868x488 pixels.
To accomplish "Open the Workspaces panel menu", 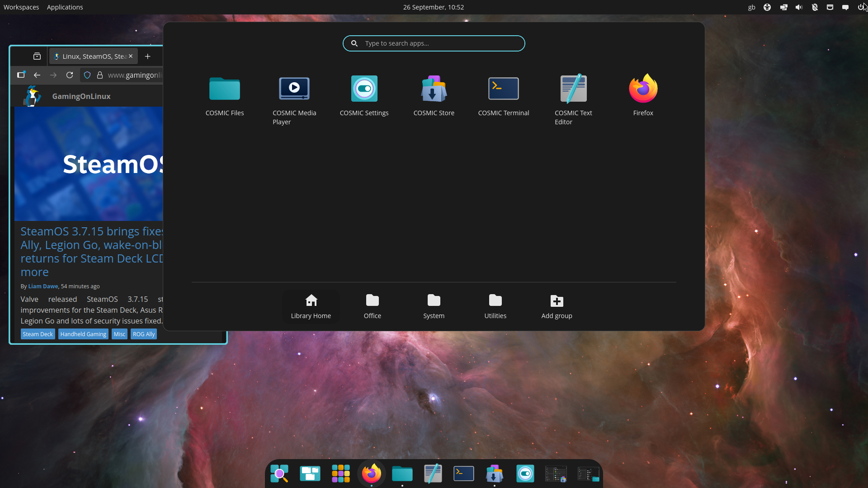I will pyautogui.click(x=21, y=7).
